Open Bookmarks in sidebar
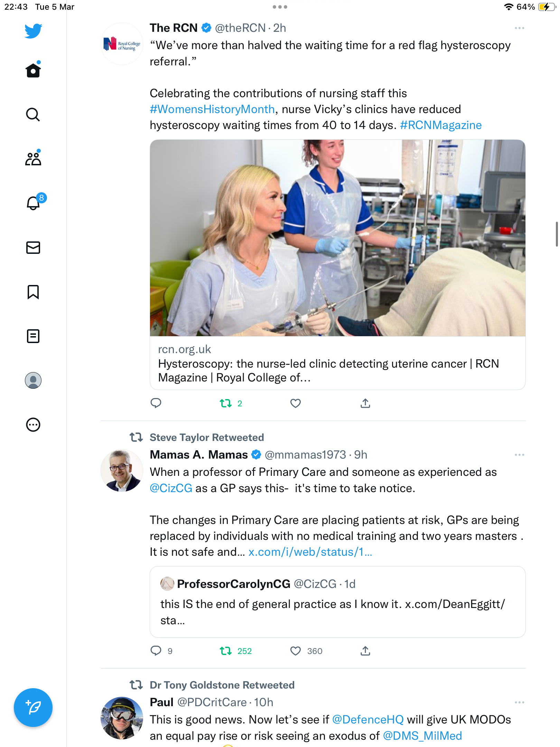This screenshot has width=560, height=747. pyautogui.click(x=33, y=292)
